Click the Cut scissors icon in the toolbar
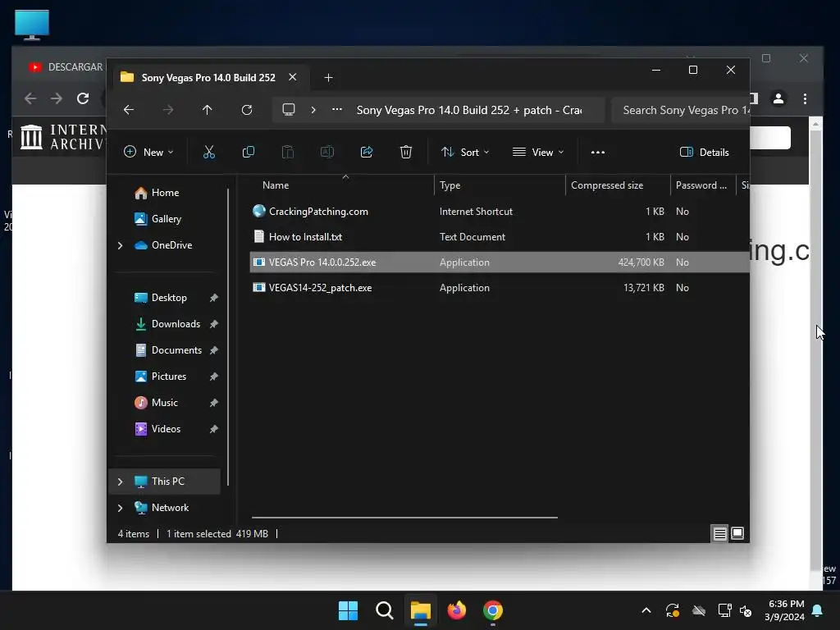The height and width of the screenshot is (630, 840). (x=209, y=152)
